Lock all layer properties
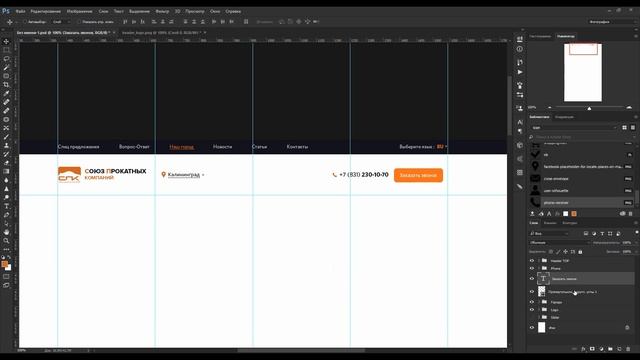Image resolution: width=640 pixels, height=360 pixels. tap(580, 252)
